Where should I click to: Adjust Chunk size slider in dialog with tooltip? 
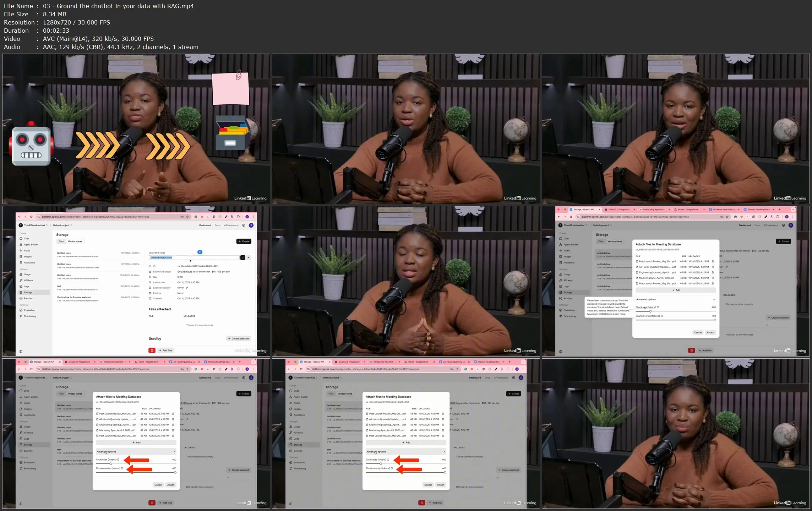(650, 311)
